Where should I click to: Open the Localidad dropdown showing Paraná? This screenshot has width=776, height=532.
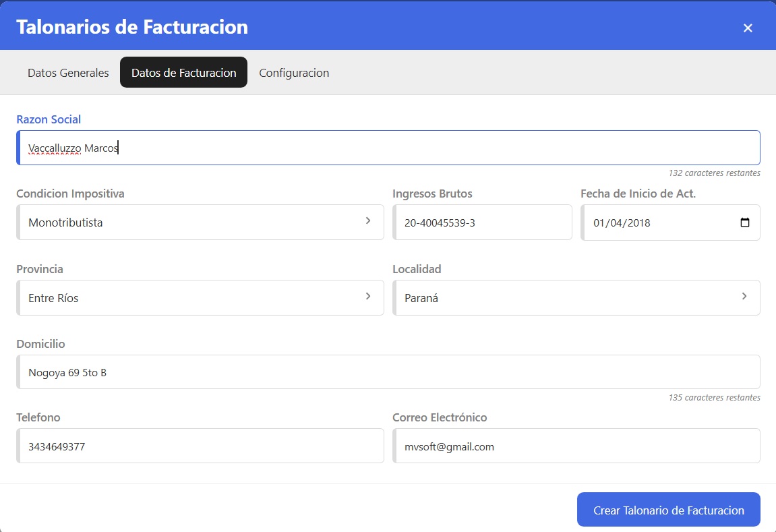click(x=576, y=298)
